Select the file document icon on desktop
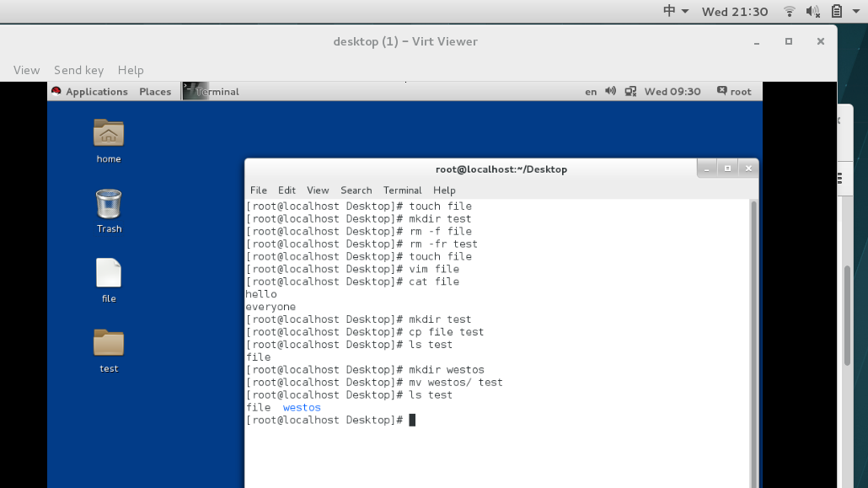The image size is (868, 488). click(109, 281)
